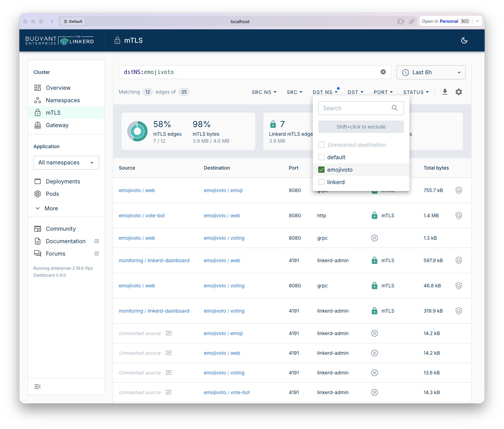Open the table settings gear
The image size is (504, 429).
click(459, 92)
